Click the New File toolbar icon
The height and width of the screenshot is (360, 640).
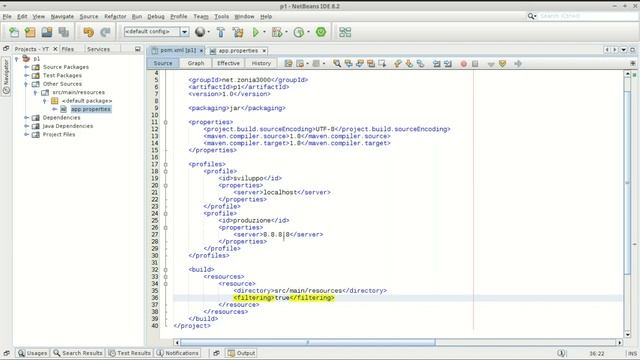coord(14,32)
